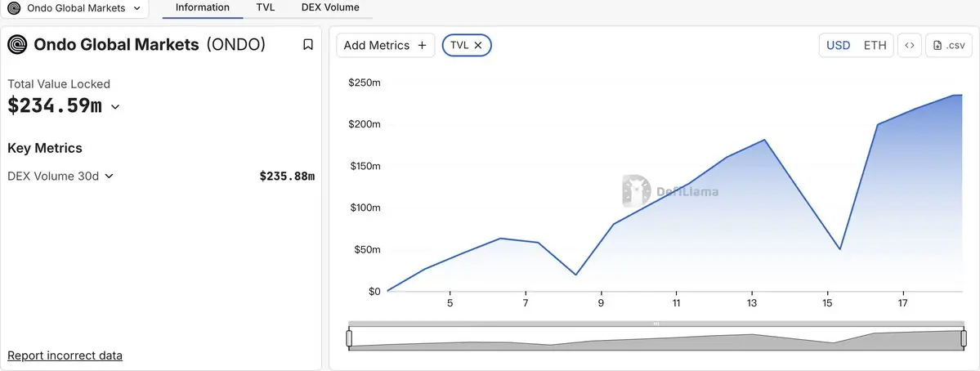Click the $250m y-axis label
Screen dimensions: 980x371
(x=365, y=83)
